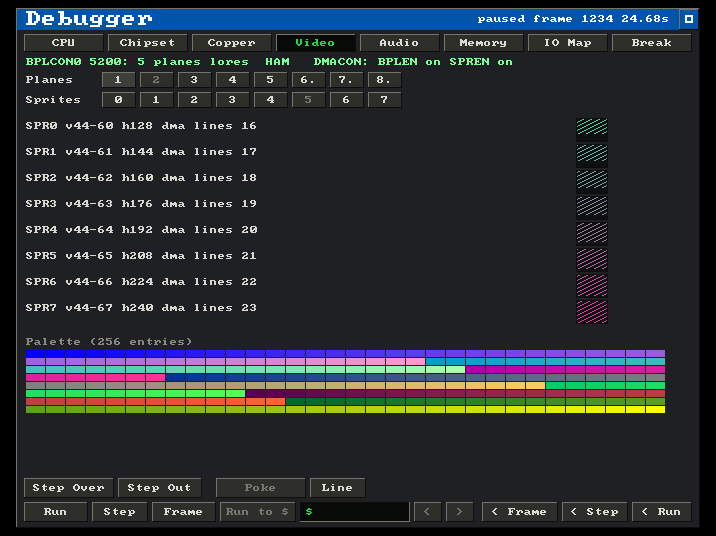Toggle sprite 7 visibility button

pos(384,100)
